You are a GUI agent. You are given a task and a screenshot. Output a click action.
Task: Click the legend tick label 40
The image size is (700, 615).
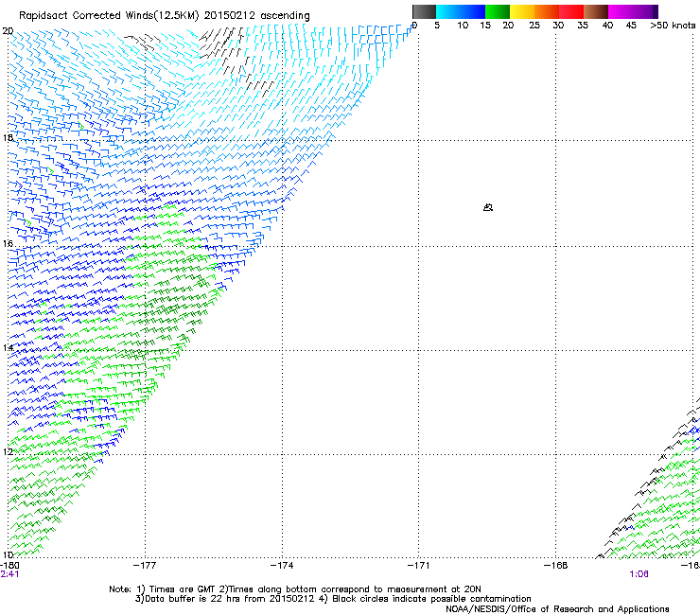click(607, 26)
